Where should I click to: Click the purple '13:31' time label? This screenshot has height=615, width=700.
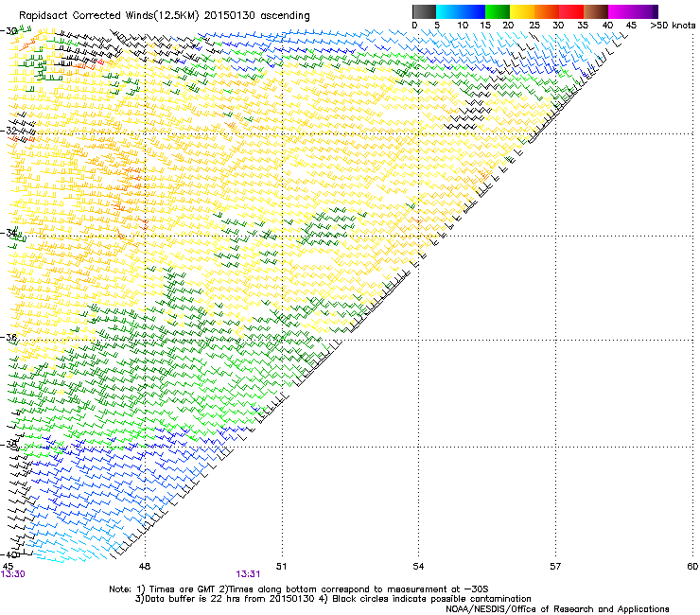click(248, 574)
